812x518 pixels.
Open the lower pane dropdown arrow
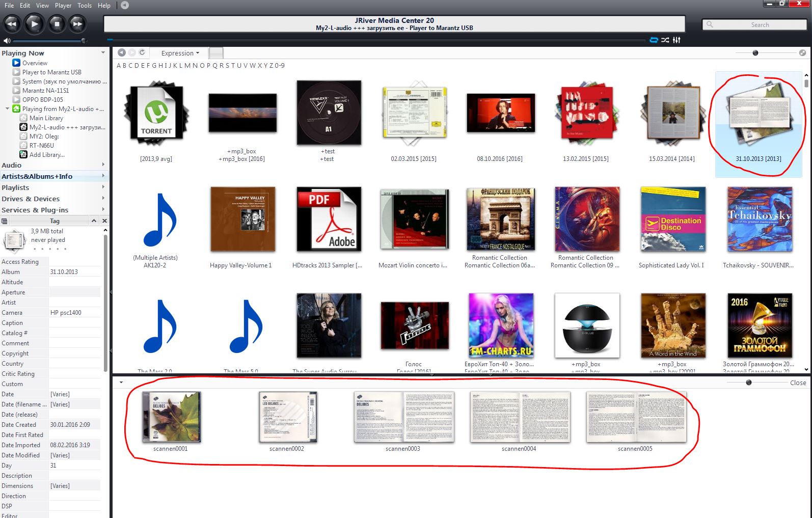click(121, 382)
